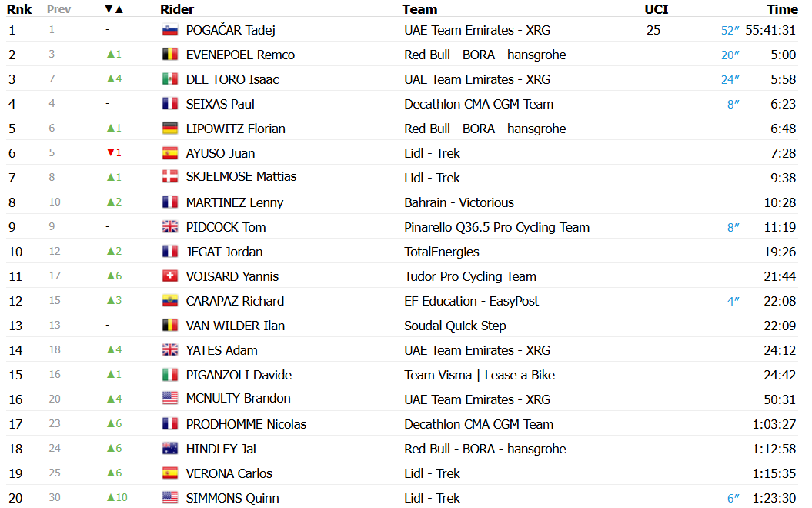Click the Rider column header
This screenshot has width=812, height=508.
tap(177, 9)
